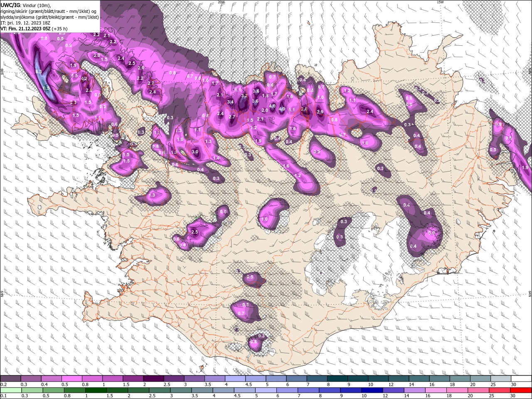Click the '2.7' snowfall value on the map

click(232, 117)
